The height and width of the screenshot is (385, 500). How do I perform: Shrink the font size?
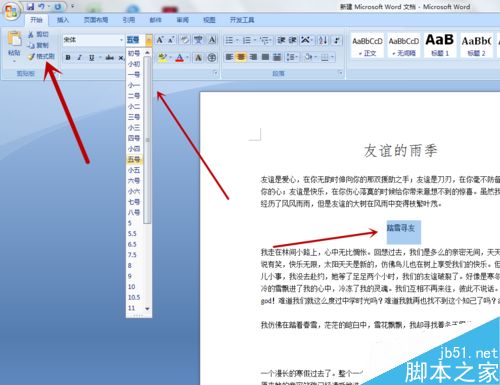click(171, 40)
